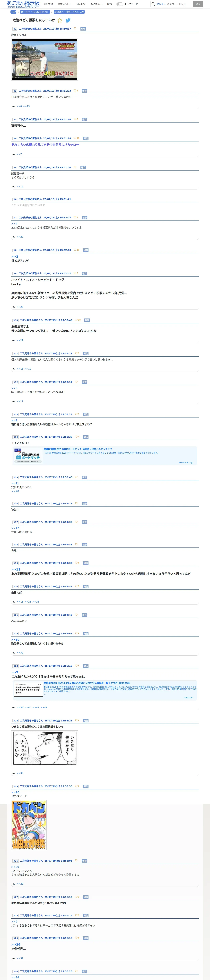Click the heart icon on post 27
The height and width of the screenshot is (980, 210).
[76, 897]
